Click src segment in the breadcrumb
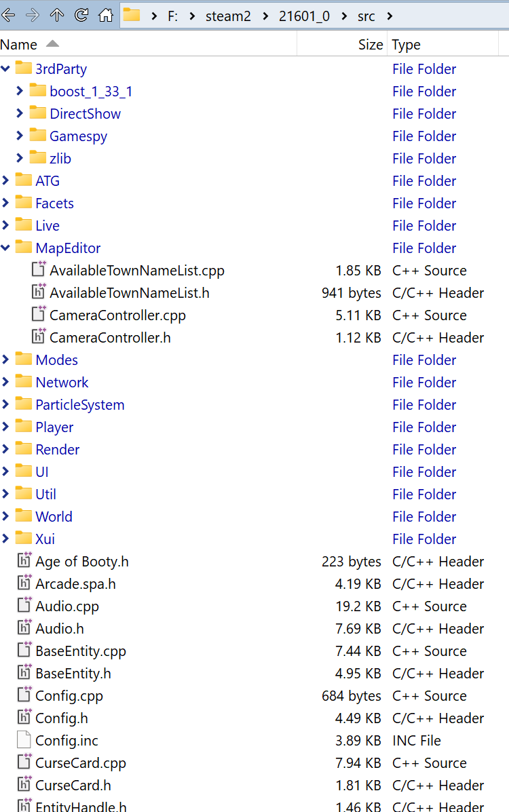 [x=366, y=16]
